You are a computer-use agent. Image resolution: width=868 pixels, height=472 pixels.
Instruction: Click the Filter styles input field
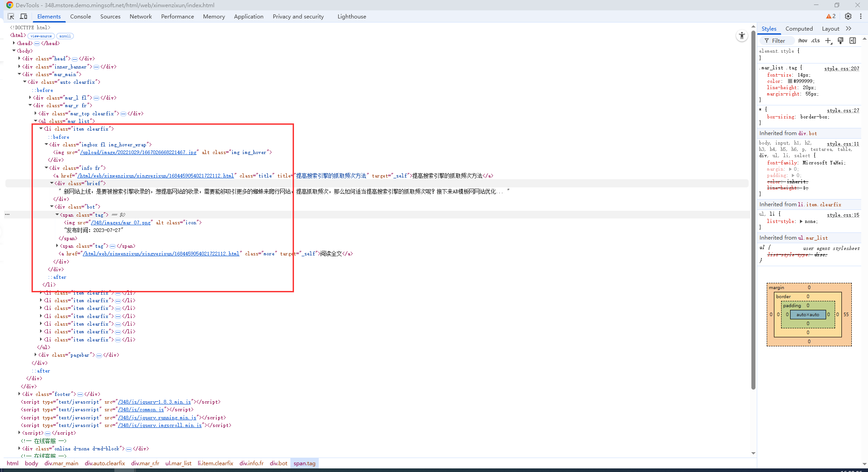778,41
